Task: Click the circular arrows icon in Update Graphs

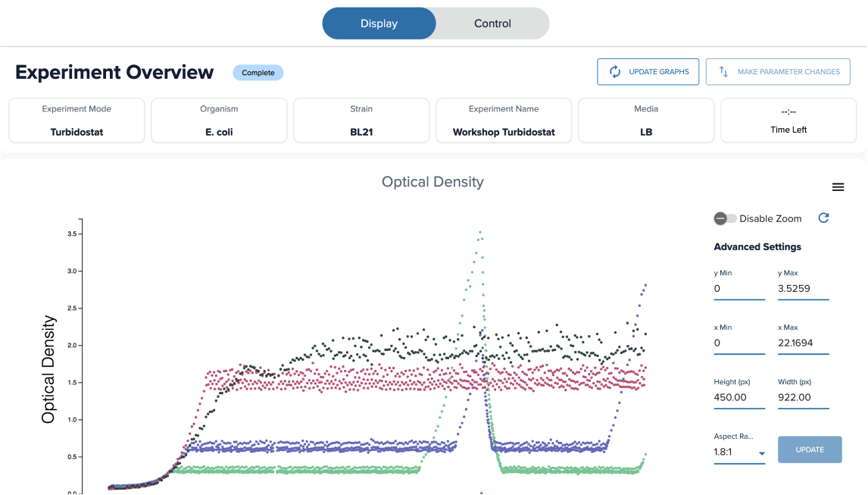Action: (614, 71)
